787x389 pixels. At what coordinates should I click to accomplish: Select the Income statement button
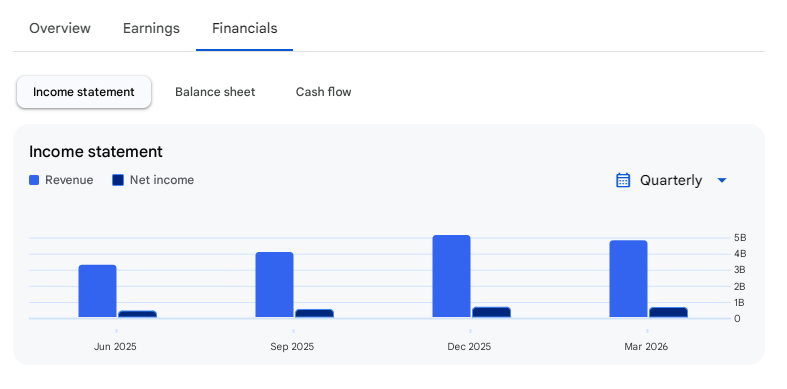84,92
